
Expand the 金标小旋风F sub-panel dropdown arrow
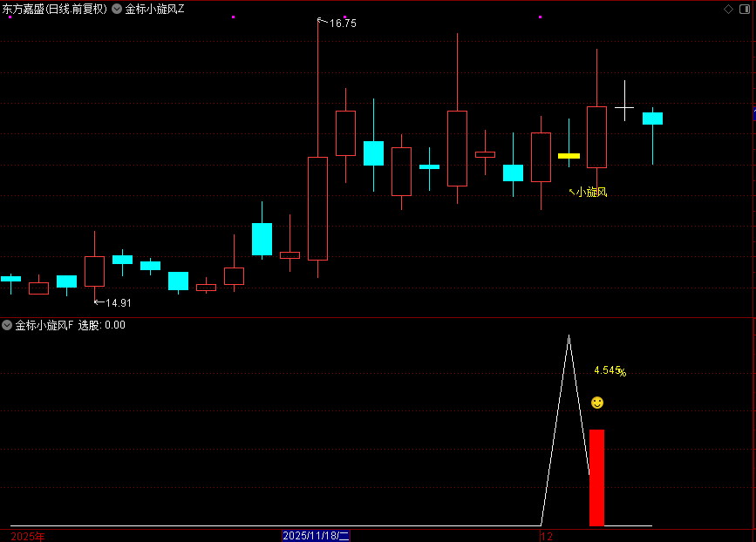(7, 325)
